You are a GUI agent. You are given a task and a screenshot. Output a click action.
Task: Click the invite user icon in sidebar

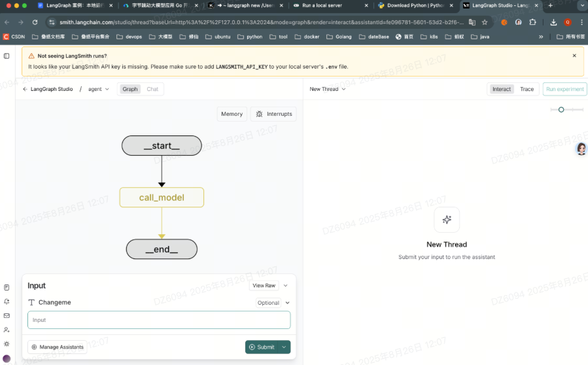click(7, 330)
